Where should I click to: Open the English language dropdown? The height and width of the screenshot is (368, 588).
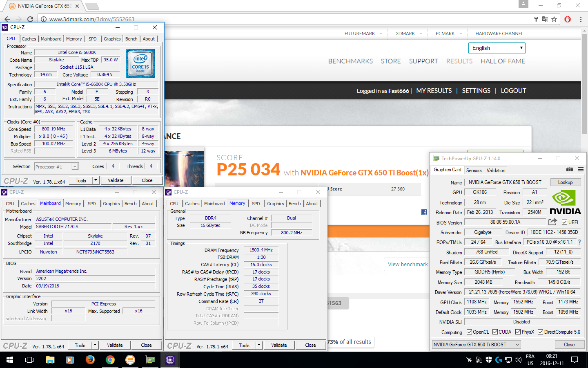[497, 48]
